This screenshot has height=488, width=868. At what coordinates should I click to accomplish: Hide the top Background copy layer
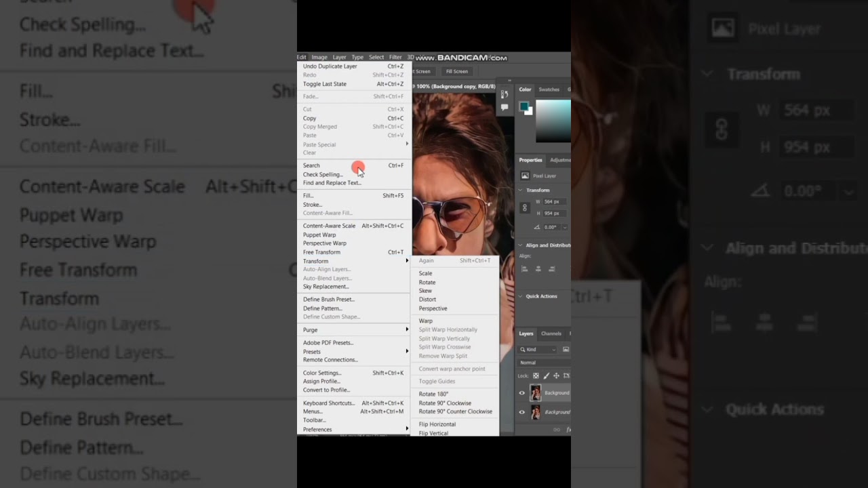tap(522, 392)
